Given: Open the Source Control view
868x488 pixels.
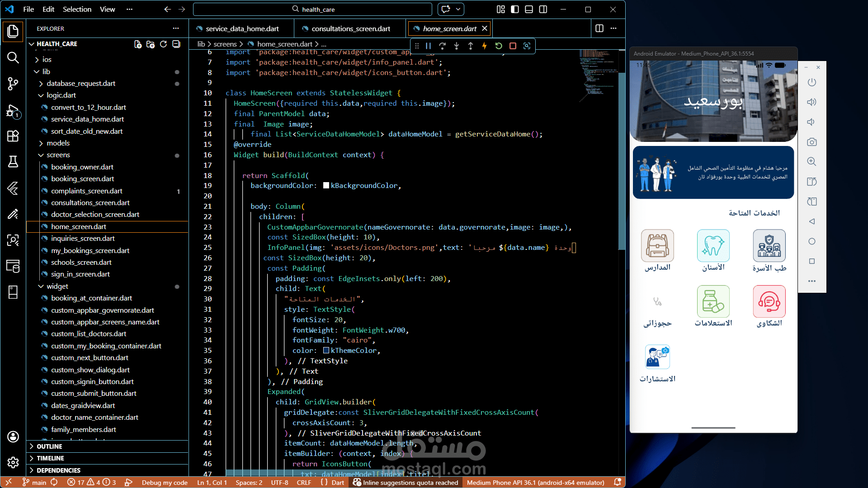Looking at the screenshot, I should pyautogui.click(x=13, y=84).
